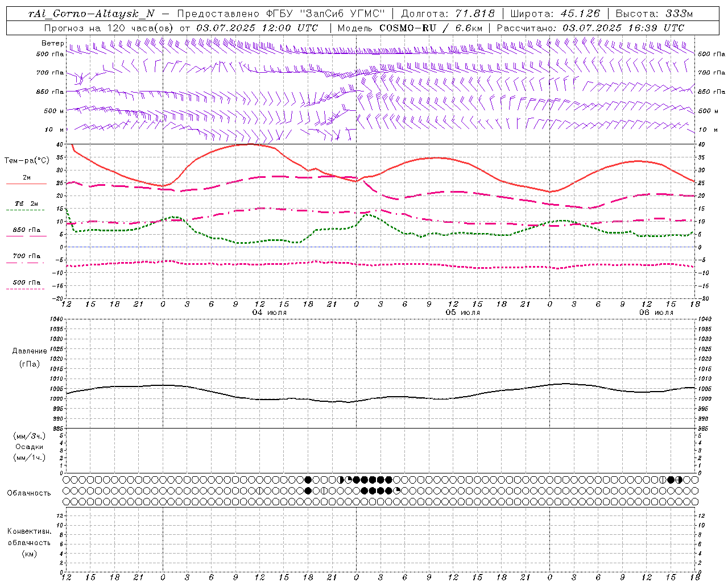728x582 pixels.
Task: Click the (мм/3ч.) precipitation unit label
Action: [30, 436]
